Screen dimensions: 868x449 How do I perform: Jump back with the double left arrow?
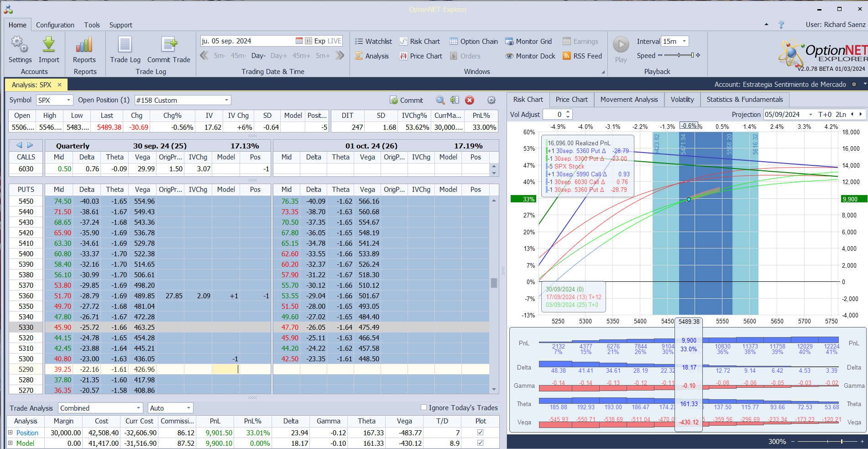[x=204, y=56]
